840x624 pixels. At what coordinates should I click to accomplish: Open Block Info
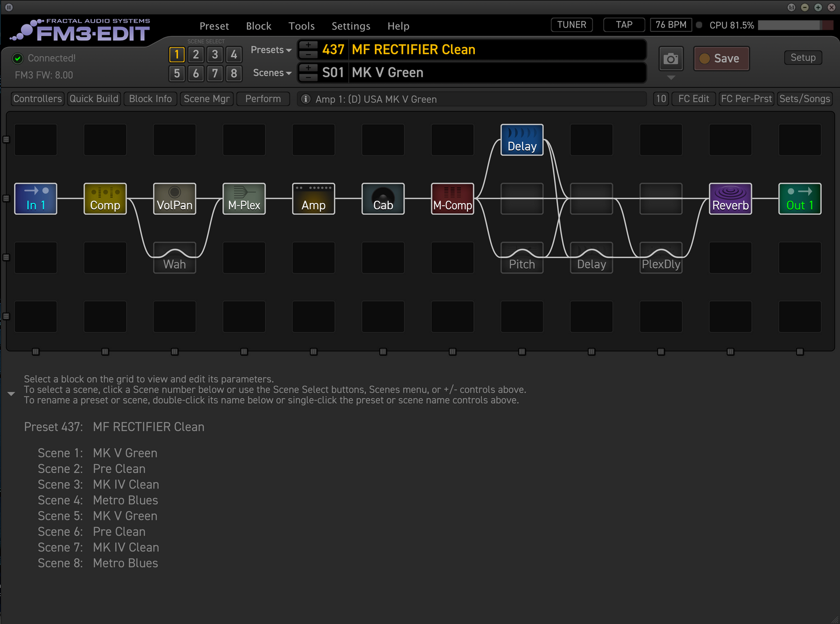(x=150, y=99)
